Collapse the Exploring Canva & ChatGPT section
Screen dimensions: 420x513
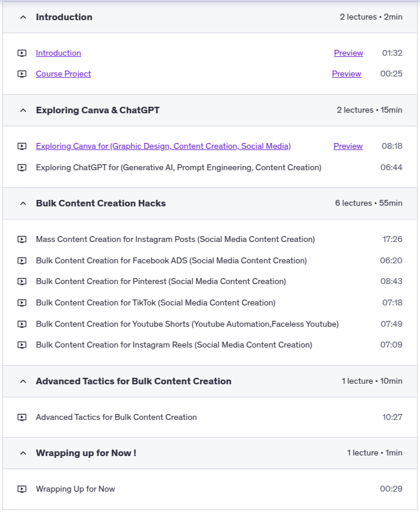(x=23, y=110)
